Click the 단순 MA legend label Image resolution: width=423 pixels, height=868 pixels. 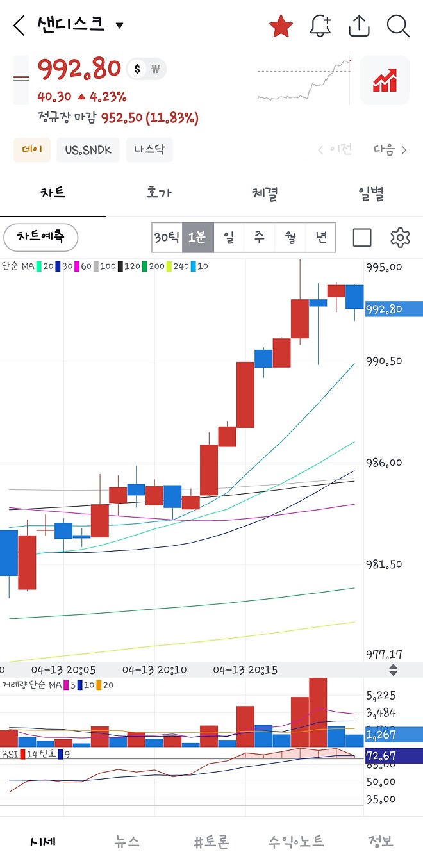tap(18, 266)
